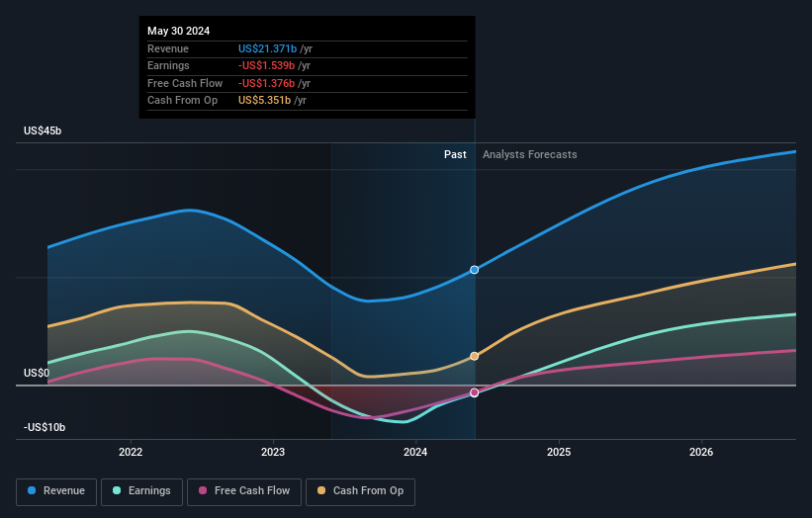Click the 'Free Cash Flow' label in tooltip
Viewport: 812px width, 518px height.
185,83
